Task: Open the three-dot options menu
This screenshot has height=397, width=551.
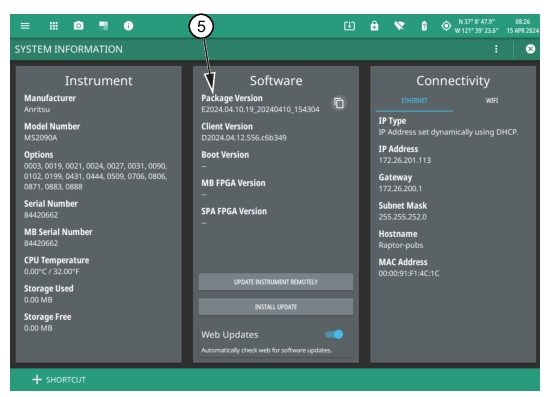Action: [496, 49]
